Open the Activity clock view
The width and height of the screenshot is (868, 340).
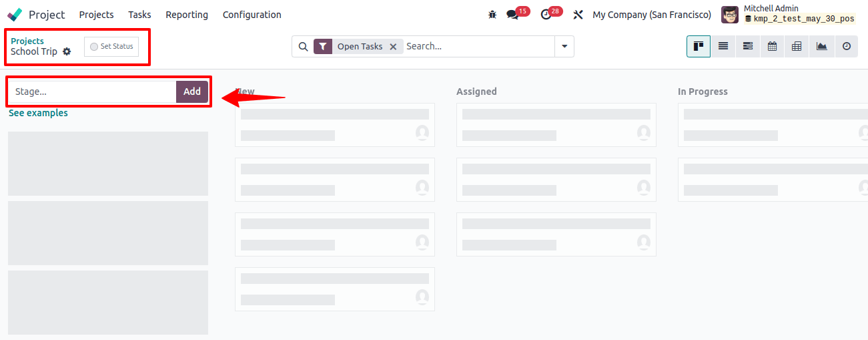(846, 46)
